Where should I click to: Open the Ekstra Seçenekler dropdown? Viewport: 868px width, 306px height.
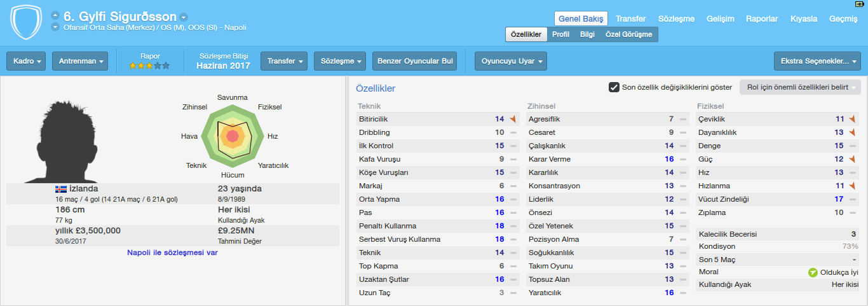pyautogui.click(x=817, y=61)
